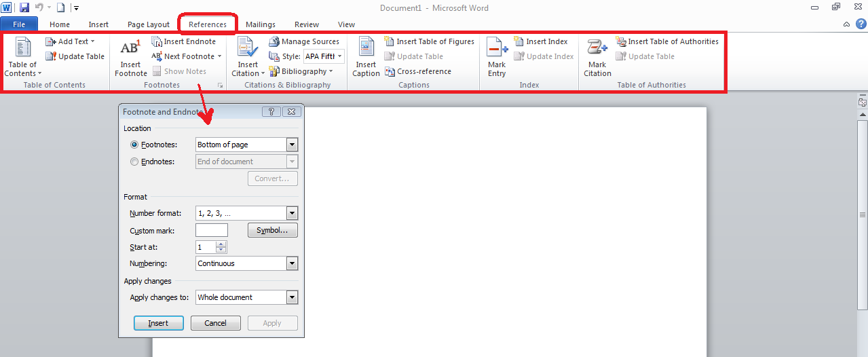
Task: Save the document from Quick Access Toolbar
Action: [x=24, y=7]
